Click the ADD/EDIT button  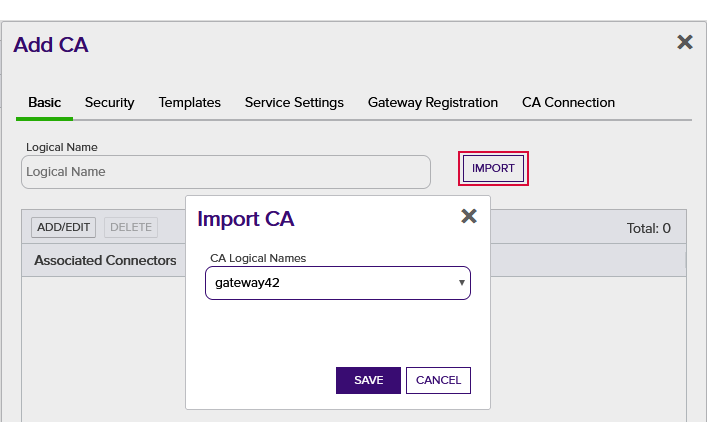pyautogui.click(x=64, y=227)
